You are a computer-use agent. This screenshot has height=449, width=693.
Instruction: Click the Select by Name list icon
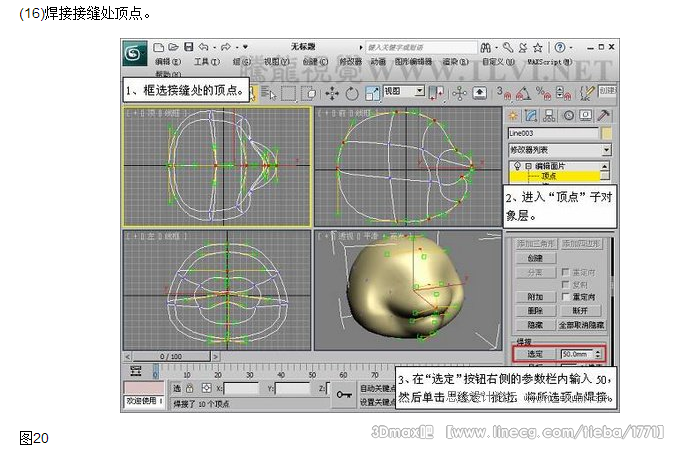pos(268,94)
